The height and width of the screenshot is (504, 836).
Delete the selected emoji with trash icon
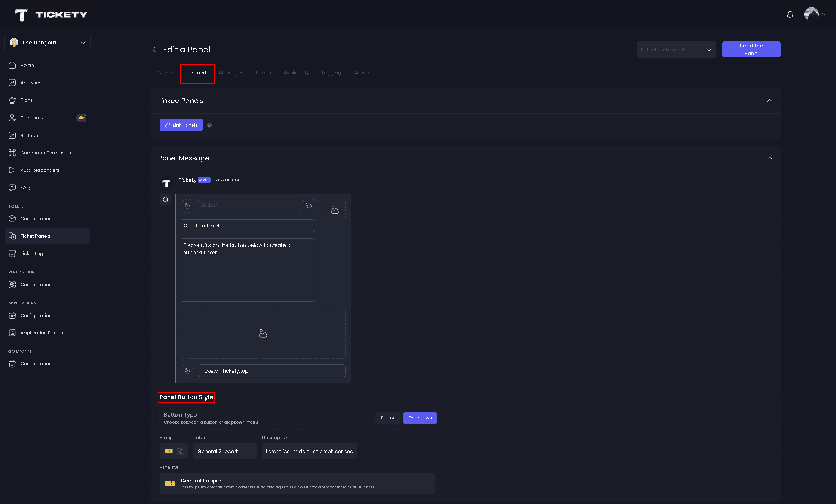(181, 451)
